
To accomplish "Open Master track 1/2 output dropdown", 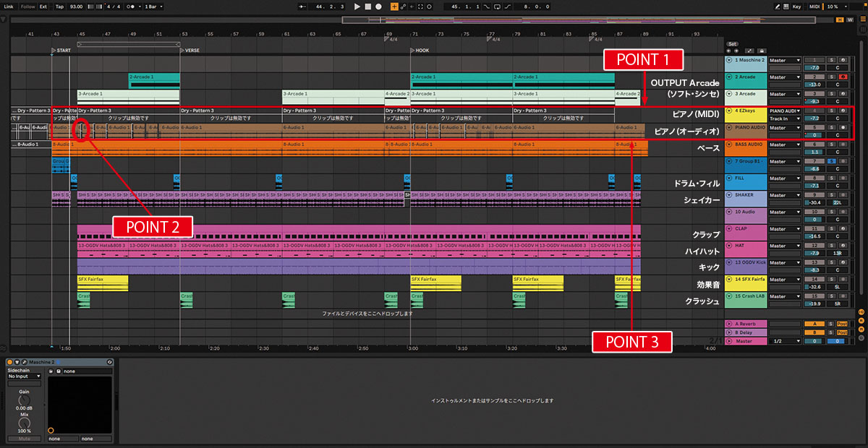I will click(785, 341).
